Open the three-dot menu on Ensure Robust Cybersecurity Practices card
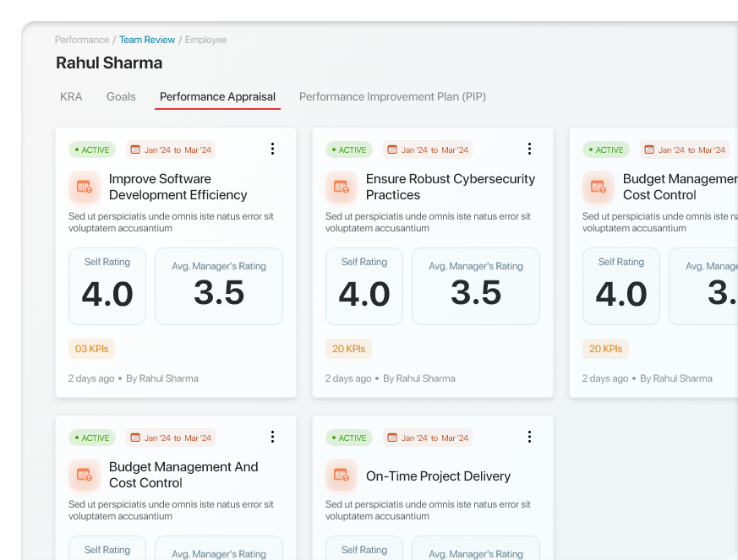 tap(529, 149)
